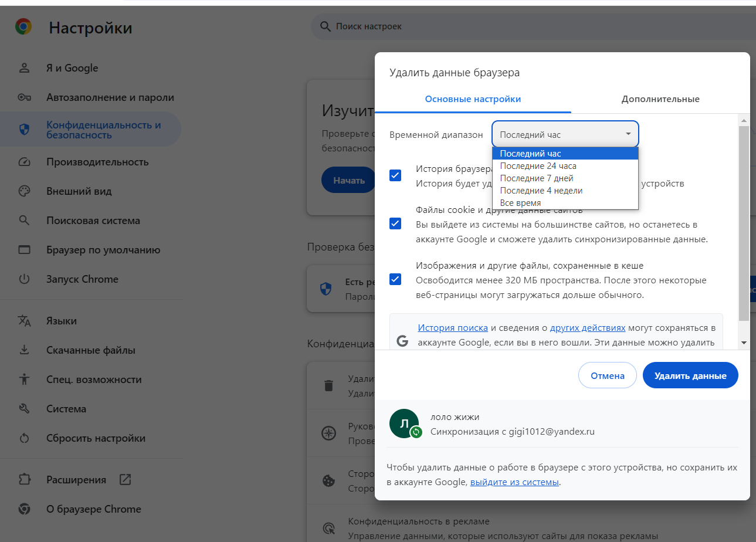
Task: Click the reset icon for Сбросить настройки
Action: click(24, 438)
